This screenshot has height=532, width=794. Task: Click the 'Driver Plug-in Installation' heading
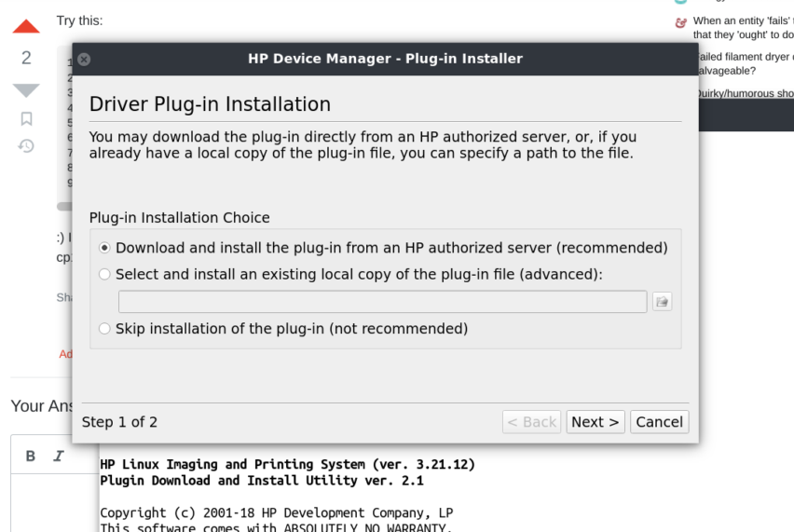point(210,104)
